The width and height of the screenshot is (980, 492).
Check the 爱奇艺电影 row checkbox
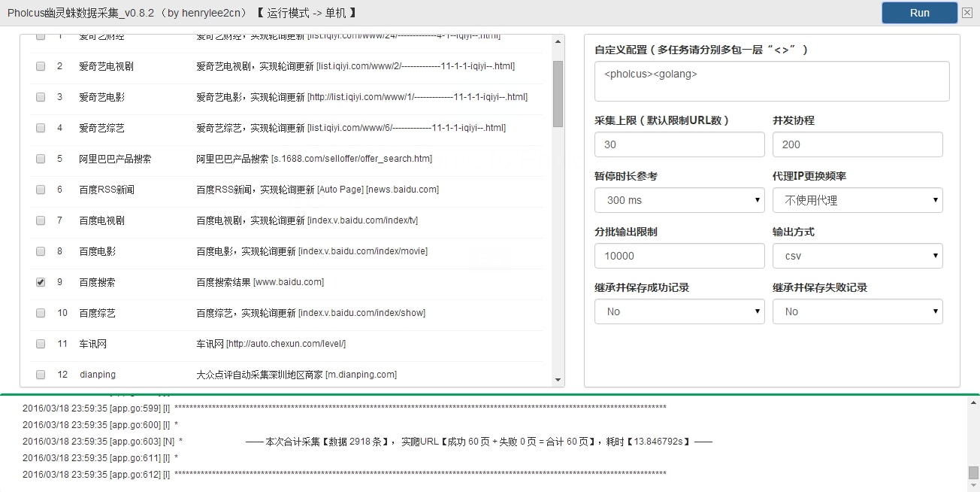pos(41,97)
